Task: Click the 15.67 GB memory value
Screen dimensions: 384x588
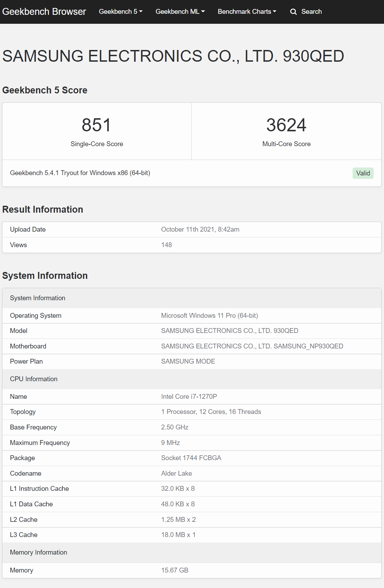Action: (175, 570)
